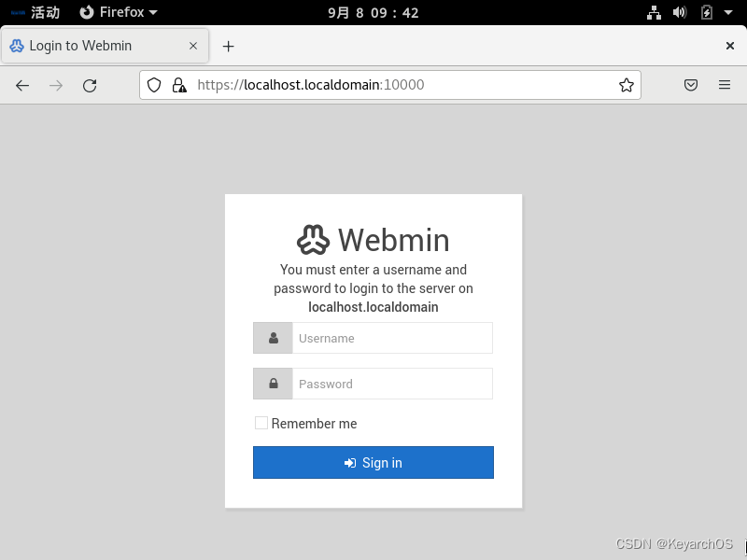Open the Pocket save icon
The image size is (747, 560).
pos(691,85)
